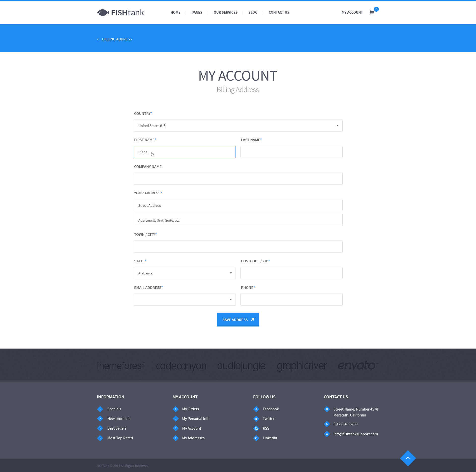Open the Country dropdown showing United States
This screenshot has width=476, height=472.
click(x=238, y=126)
